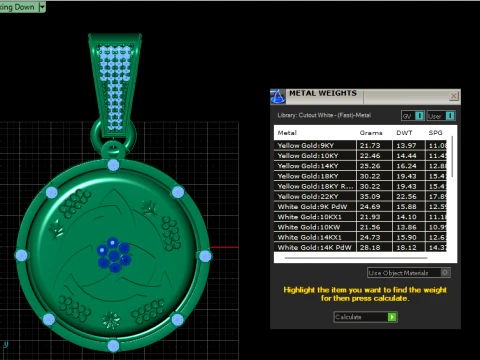Image resolution: width=480 pixels, height=360 pixels.
Task: Open the Looking Down viewport dropdown arrow
Action: (42, 7)
